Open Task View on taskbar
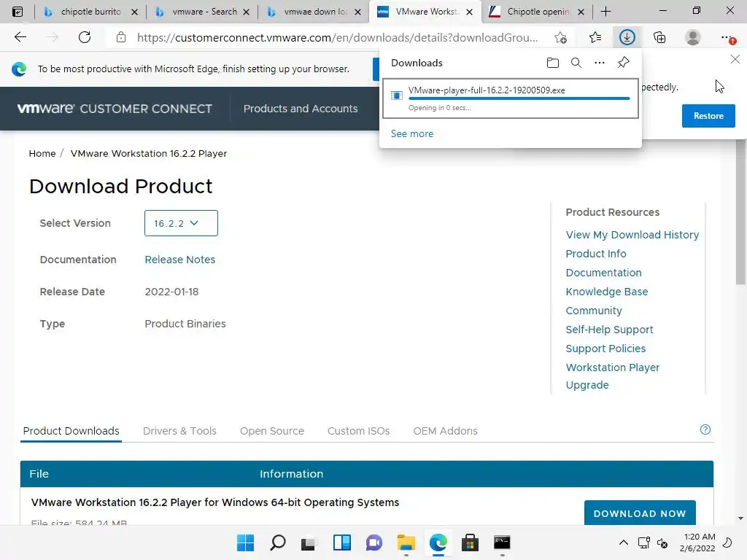The width and height of the screenshot is (747, 560). (x=309, y=542)
